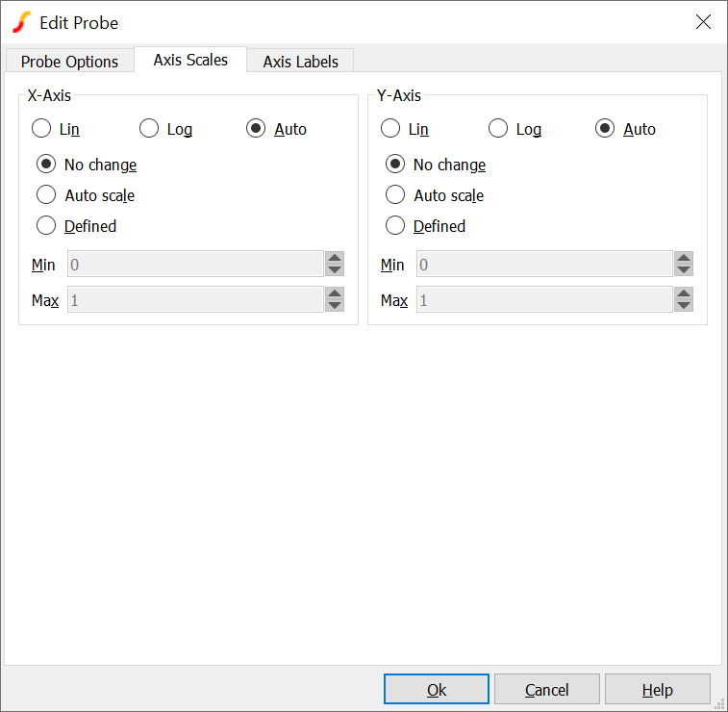Click the X-Axis Max input field
Screen dimensions: 728x712
[x=194, y=300]
